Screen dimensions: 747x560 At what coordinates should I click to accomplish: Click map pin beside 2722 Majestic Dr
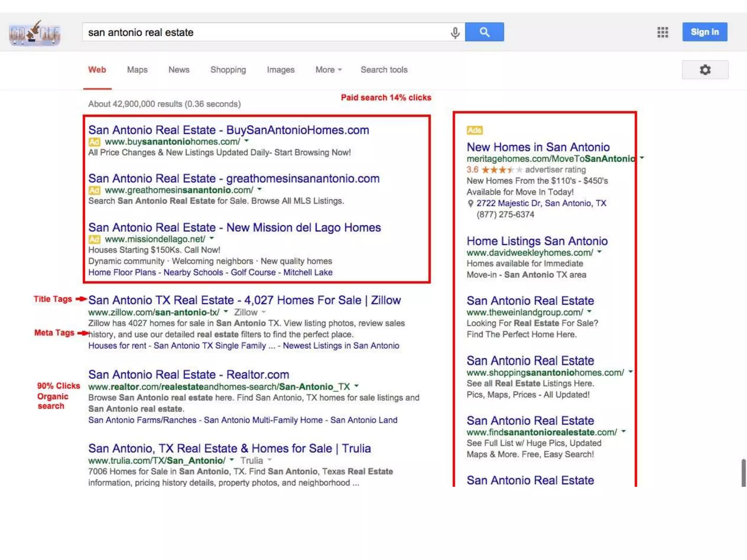[471, 203]
